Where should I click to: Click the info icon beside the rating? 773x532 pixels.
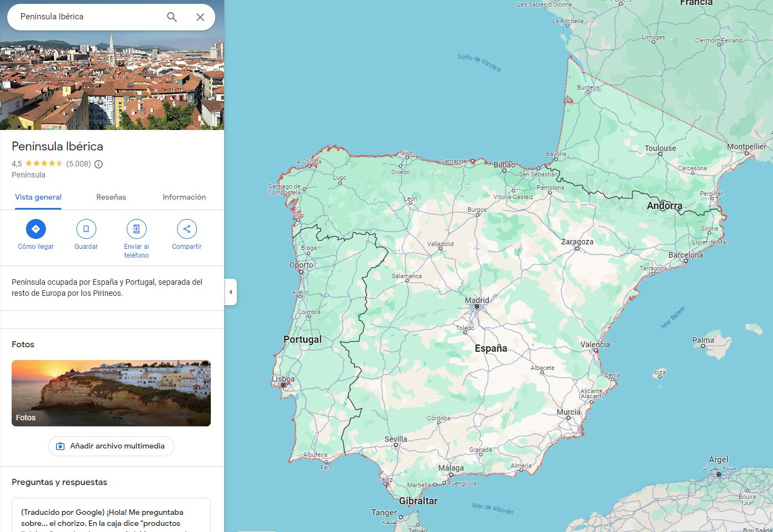point(98,164)
